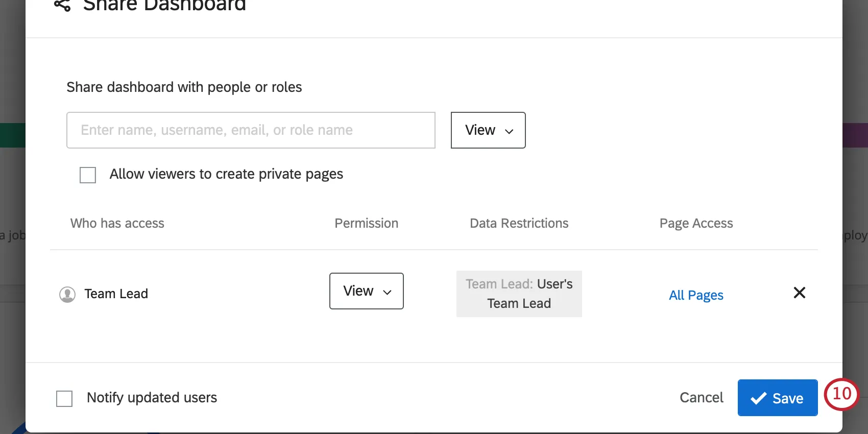Enable Allow viewers to create private pages checkbox

tap(88, 175)
